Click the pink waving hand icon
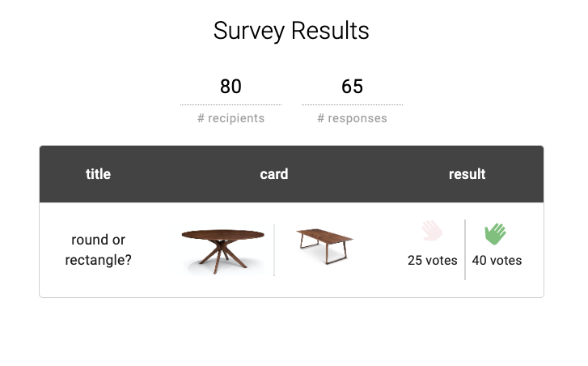The height and width of the screenshot is (366, 588). [432, 231]
